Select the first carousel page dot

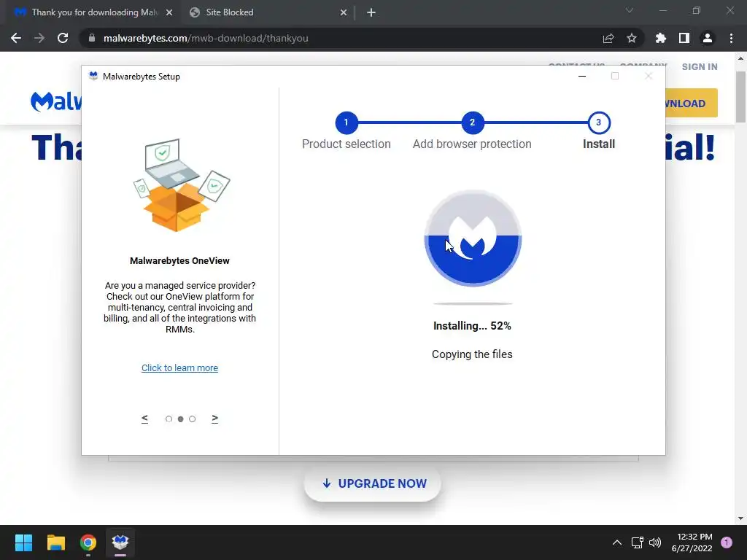[x=169, y=419]
